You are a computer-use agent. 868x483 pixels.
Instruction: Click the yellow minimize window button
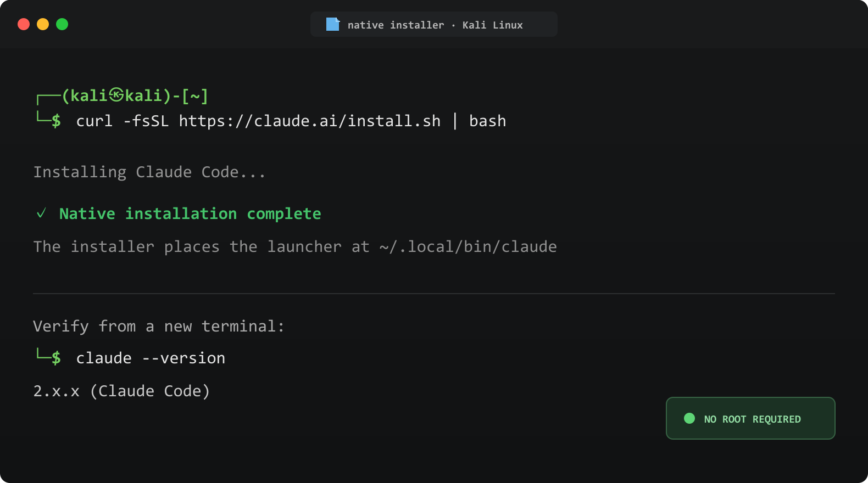point(43,24)
